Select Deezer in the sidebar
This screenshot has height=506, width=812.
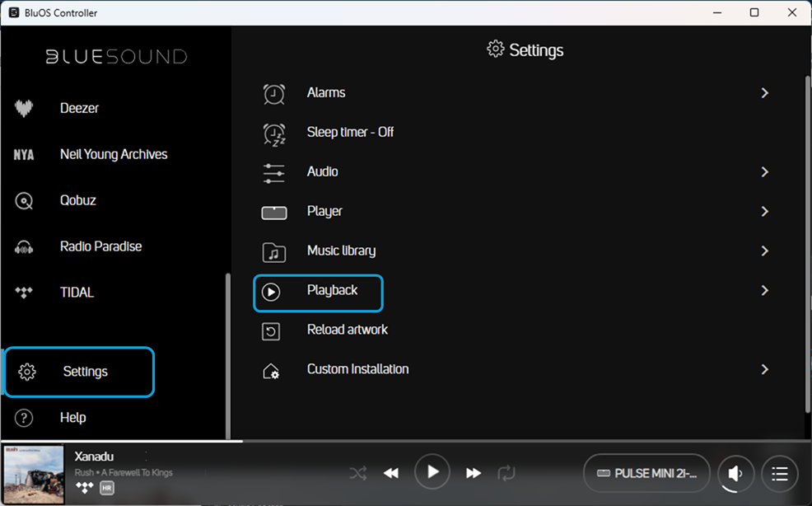click(79, 108)
